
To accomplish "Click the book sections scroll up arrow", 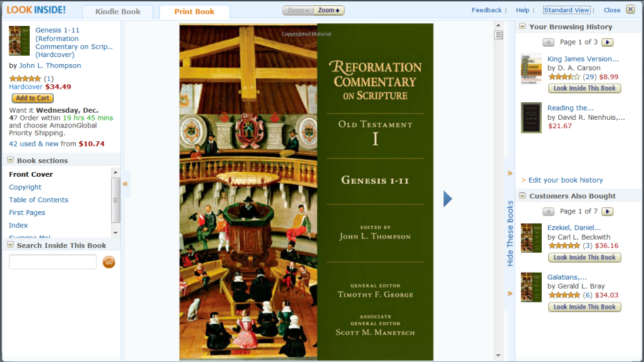I will (x=115, y=172).
